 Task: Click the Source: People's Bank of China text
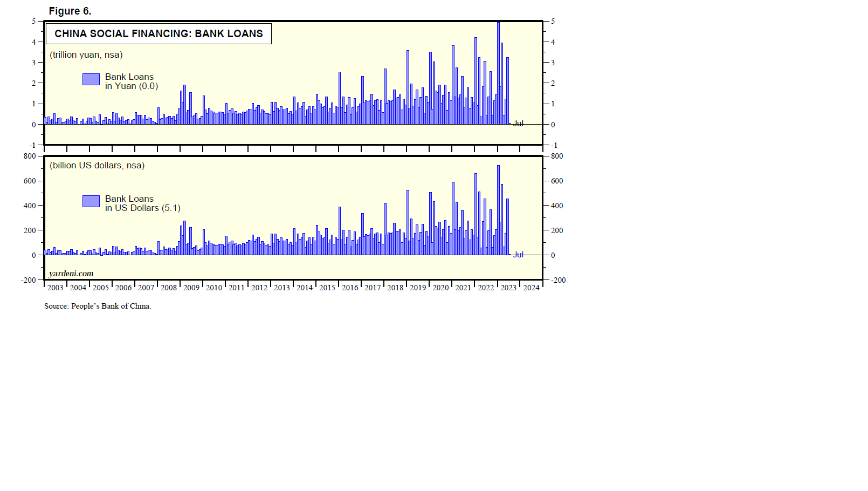[x=98, y=306]
